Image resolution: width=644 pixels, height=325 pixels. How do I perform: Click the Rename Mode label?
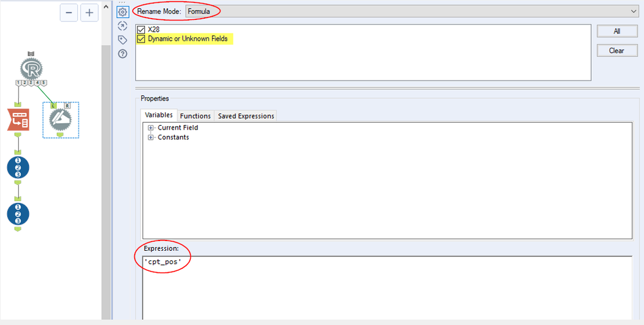(x=159, y=12)
